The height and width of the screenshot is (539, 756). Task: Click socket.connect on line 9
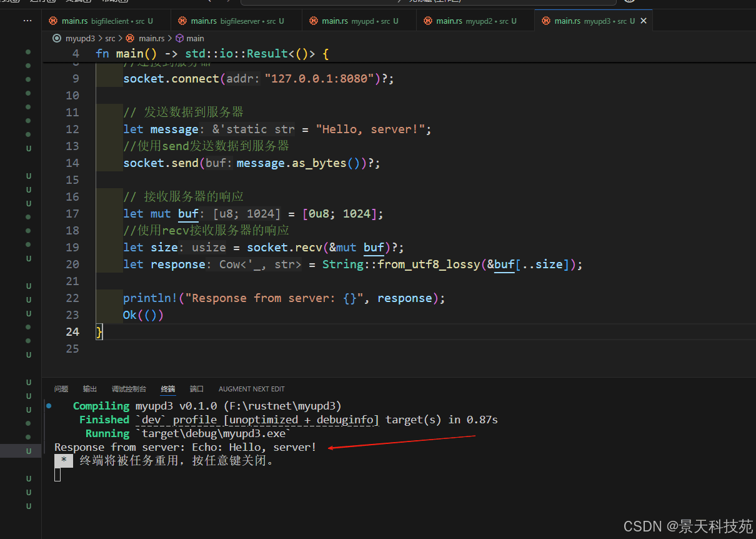(x=171, y=79)
